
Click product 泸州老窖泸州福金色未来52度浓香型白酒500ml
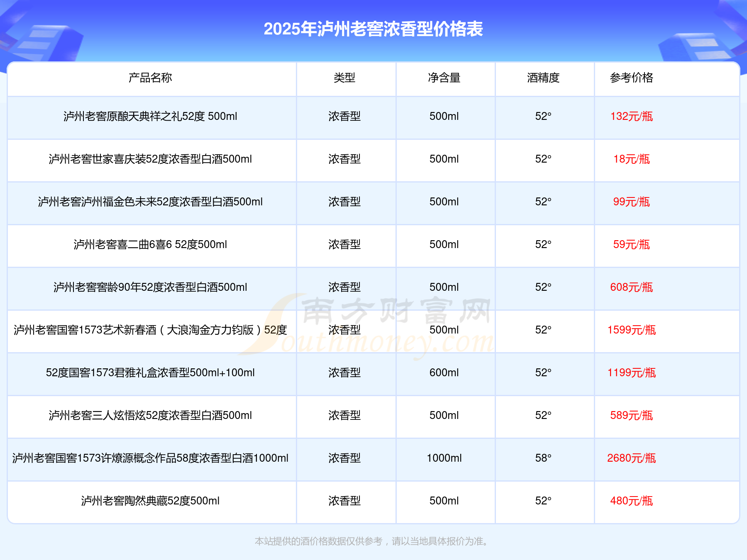pos(150,202)
